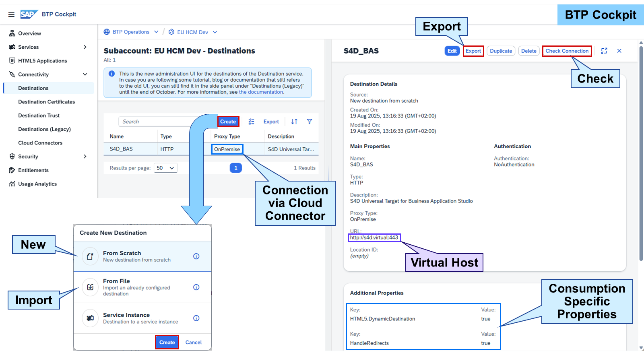
Task: Open the hamburger navigation menu
Action: click(11, 14)
